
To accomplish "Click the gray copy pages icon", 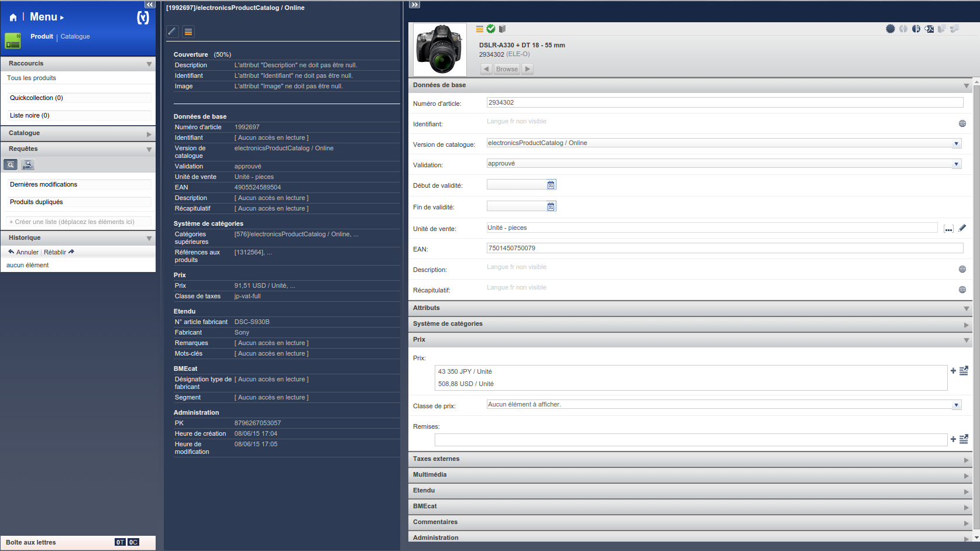I will pyautogui.click(x=942, y=29).
